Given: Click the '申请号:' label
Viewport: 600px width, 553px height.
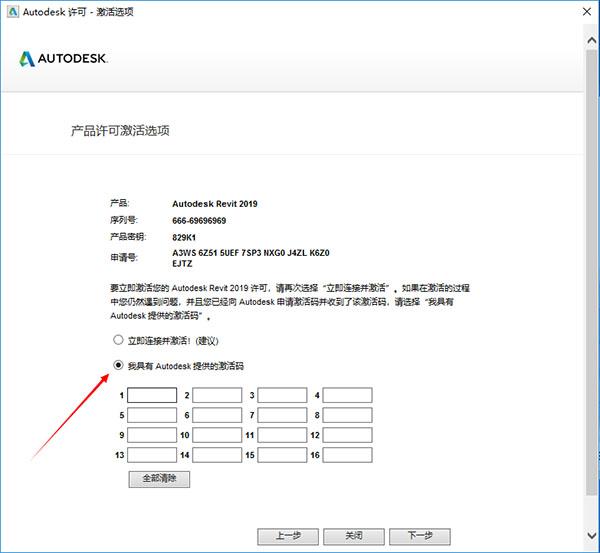Looking at the screenshot, I should pyautogui.click(x=124, y=258).
